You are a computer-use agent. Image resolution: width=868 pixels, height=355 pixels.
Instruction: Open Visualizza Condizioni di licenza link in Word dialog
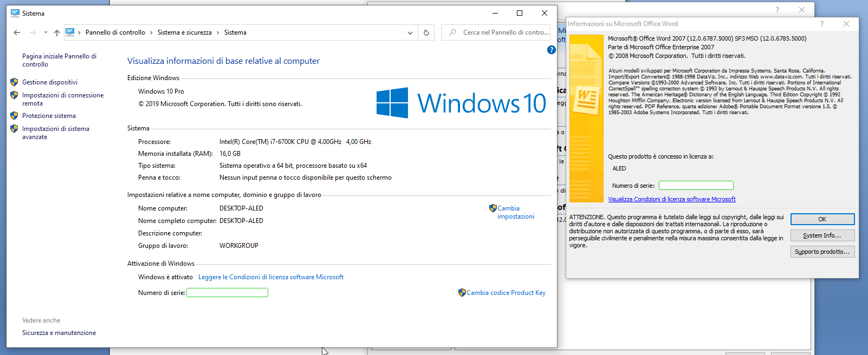tap(672, 199)
